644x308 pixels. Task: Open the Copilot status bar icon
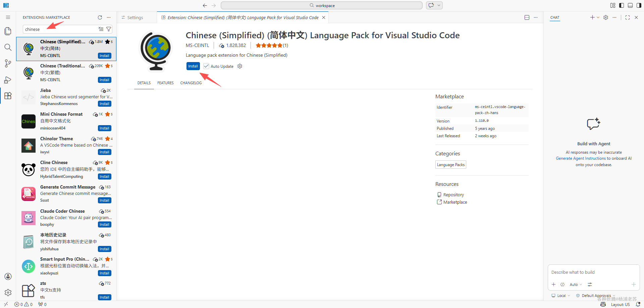point(603,304)
